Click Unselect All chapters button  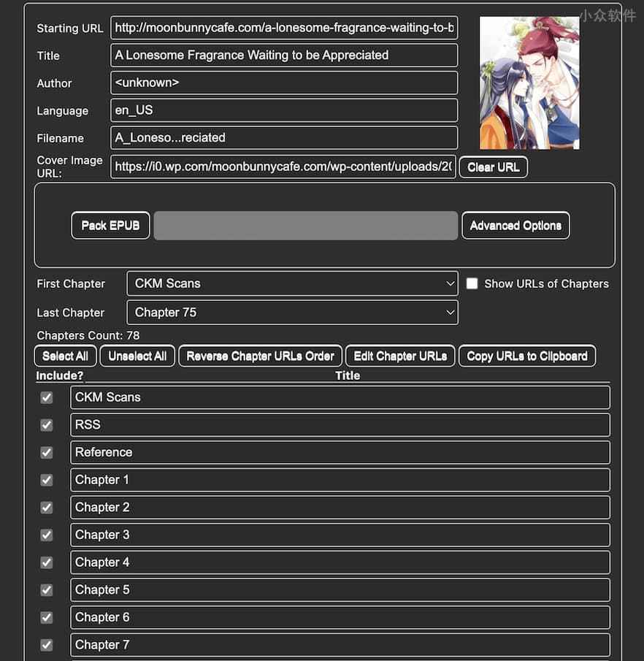pyautogui.click(x=137, y=356)
